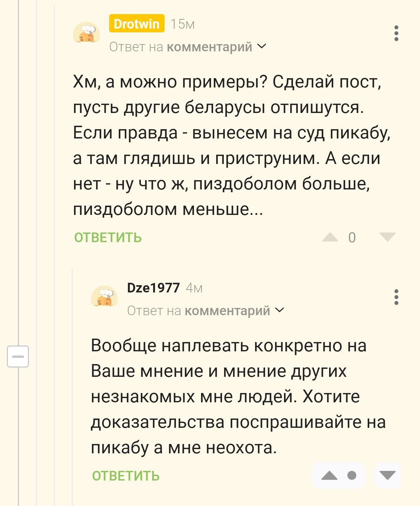
Task: Expand parent comment chevron under Drotwin
Action: (262, 46)
